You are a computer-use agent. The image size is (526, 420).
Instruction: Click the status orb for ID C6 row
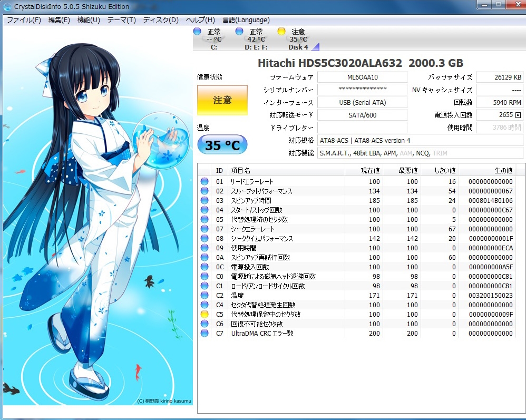(x=204, y=324)
